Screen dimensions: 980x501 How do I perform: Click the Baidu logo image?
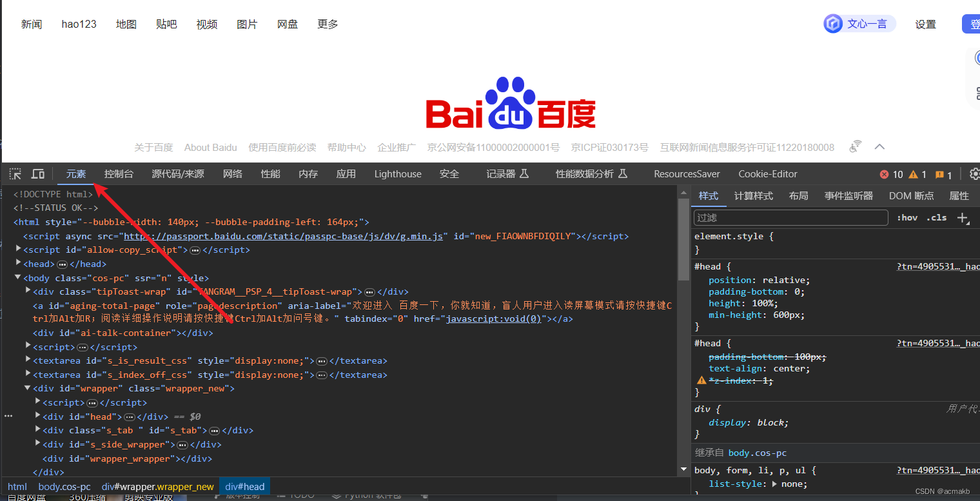pos(511,103)
